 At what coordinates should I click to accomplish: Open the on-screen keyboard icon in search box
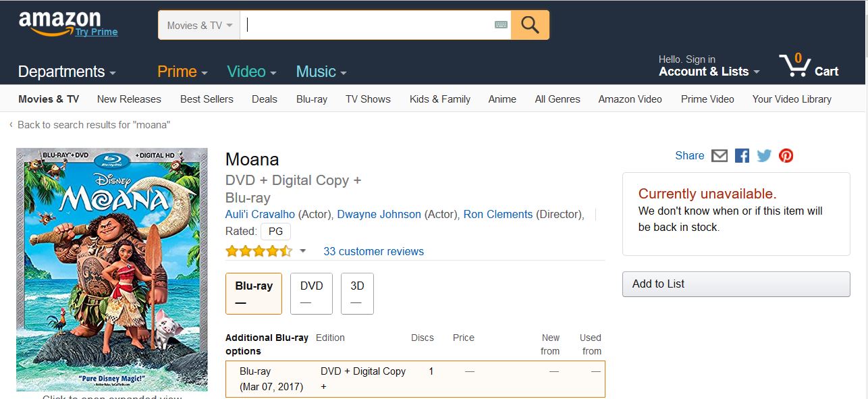(501, 25)
